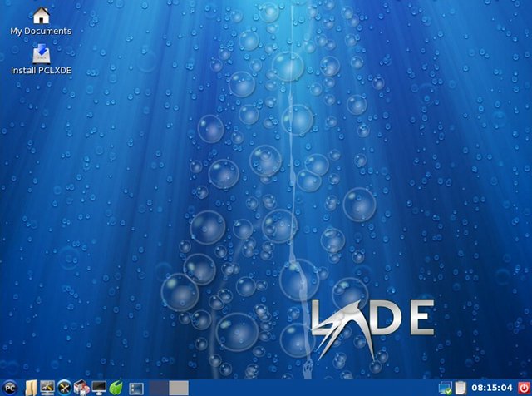Launch the green leaf application icon
532x396 pixels.
click(x=116, y=388)
